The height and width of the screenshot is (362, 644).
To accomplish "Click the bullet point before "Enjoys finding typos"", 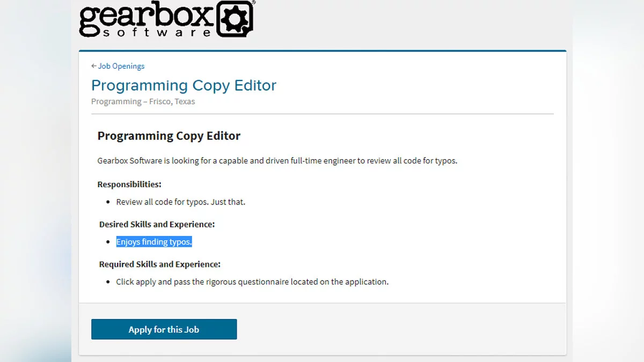I will [108, 242].
